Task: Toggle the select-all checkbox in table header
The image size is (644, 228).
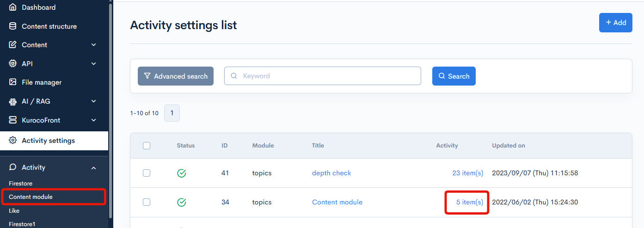Action: (147, 146)
